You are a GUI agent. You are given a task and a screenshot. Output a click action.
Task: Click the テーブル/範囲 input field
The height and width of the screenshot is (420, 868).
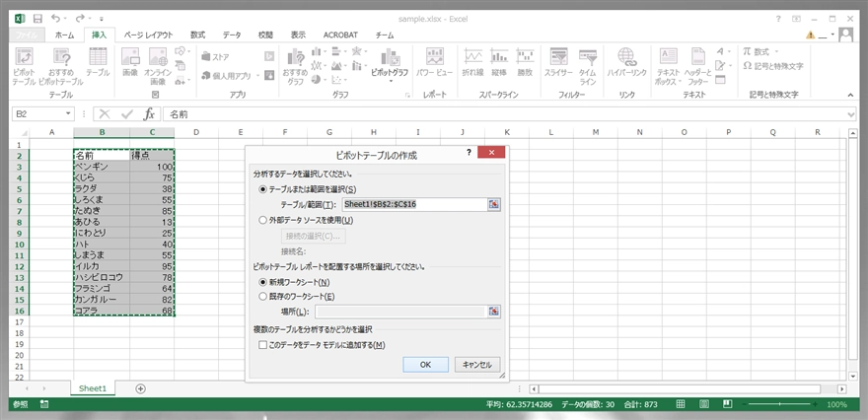414,205
